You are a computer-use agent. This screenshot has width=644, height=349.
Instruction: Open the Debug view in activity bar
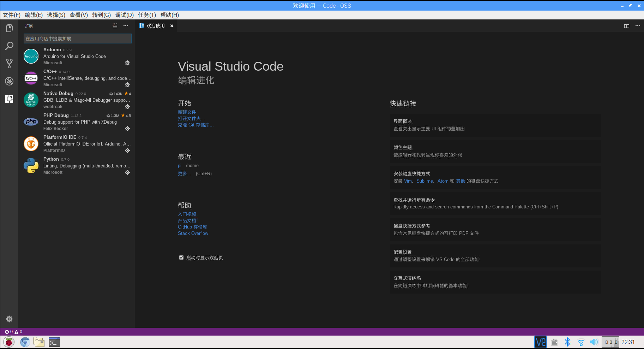point(9,81)
